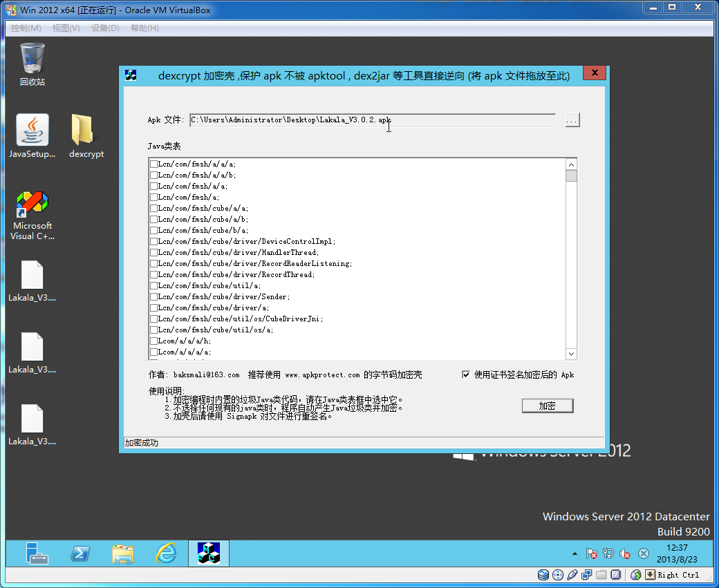Click the Action Center x tray icon
The width and height of the screenshot is (719, 588).
click(x=644, y=553)
